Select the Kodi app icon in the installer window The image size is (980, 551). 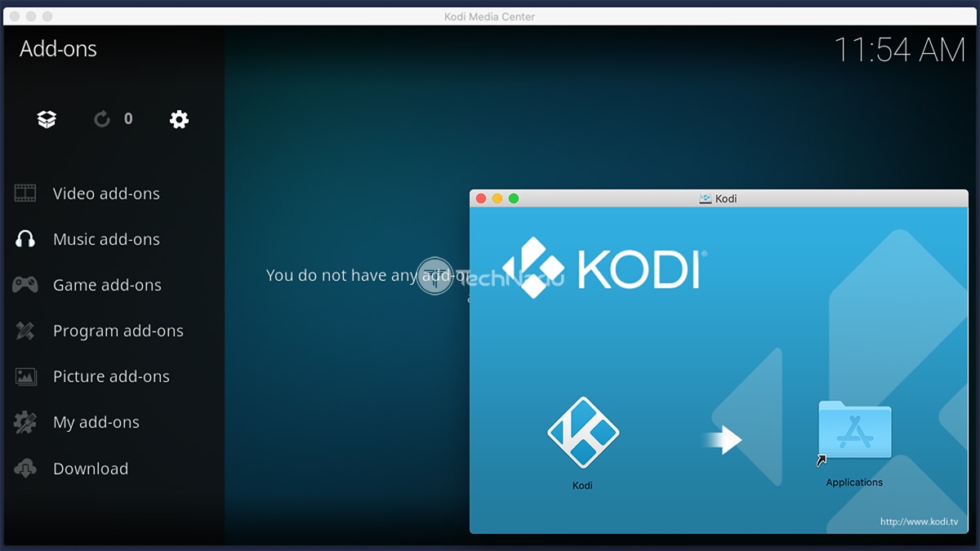[x=582, y=433]
